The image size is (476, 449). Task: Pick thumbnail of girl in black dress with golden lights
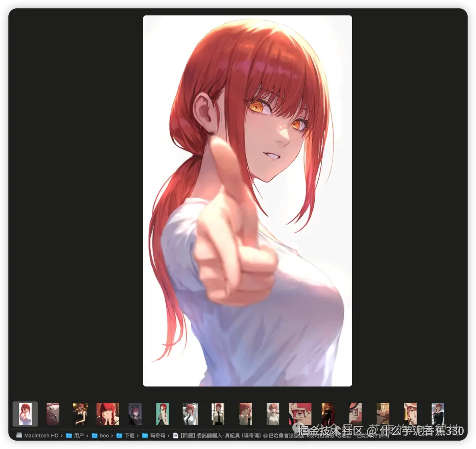[x=80, y=414]
